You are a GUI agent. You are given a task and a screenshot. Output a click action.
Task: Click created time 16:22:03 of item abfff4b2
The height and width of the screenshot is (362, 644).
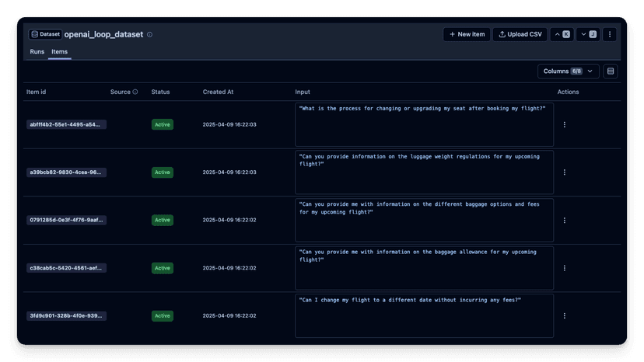(229, 124)
